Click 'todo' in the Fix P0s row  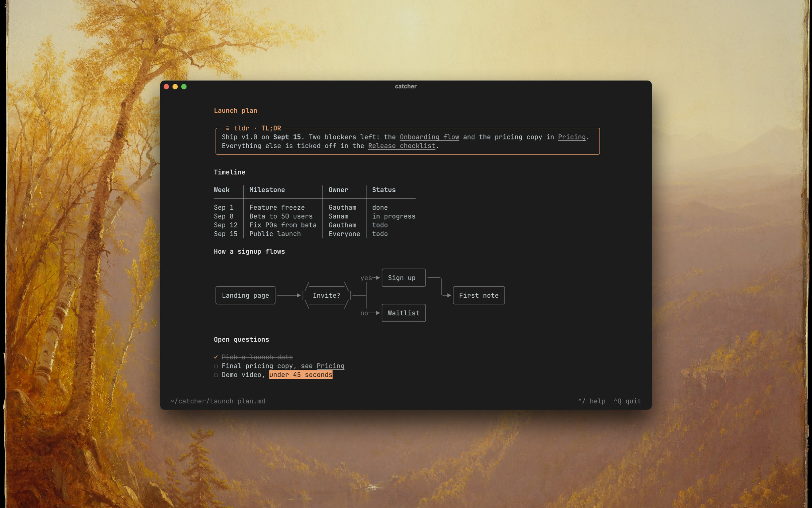tap(380, 225)
